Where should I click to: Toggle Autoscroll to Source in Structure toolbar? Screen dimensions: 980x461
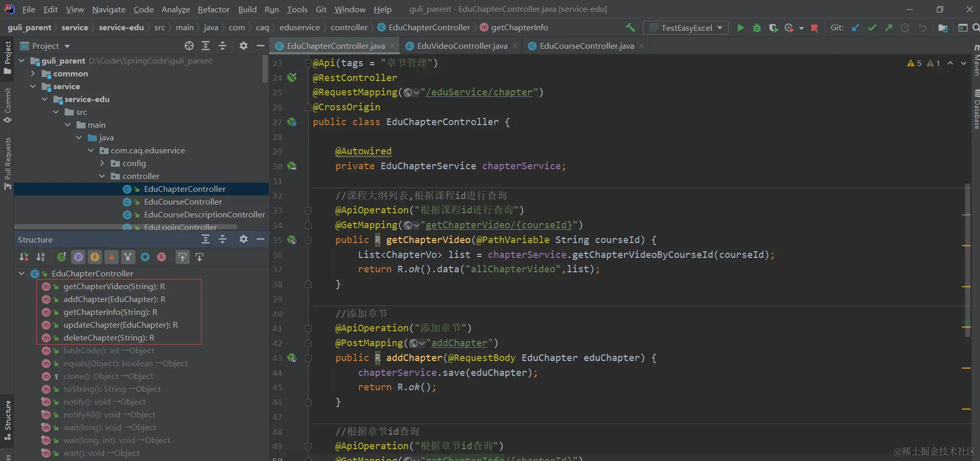183,257
